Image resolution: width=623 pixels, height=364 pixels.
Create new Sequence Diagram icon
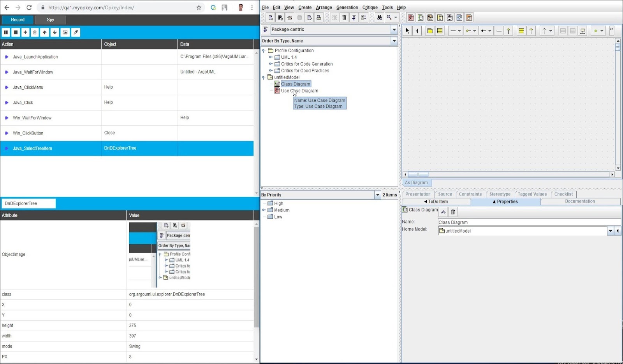click(x=430, y=17)
